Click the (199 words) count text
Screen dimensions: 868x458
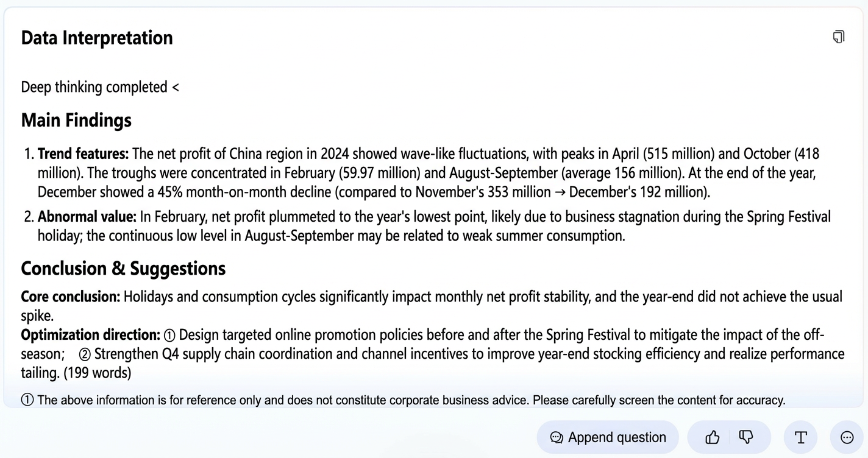(98, 373)
